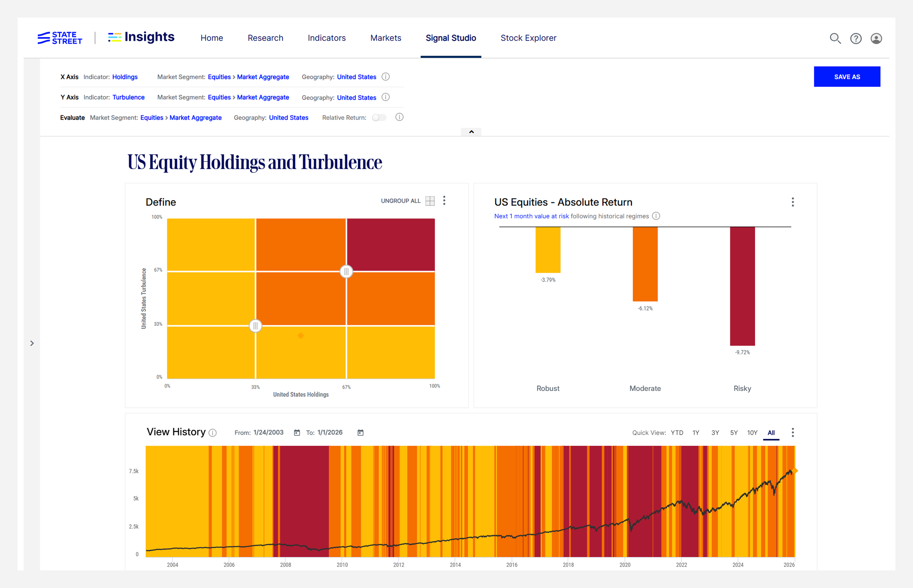This screenshot has width=913, height=588.
Task: Click the To date calendar icon
Action: [x=360, y=433]
